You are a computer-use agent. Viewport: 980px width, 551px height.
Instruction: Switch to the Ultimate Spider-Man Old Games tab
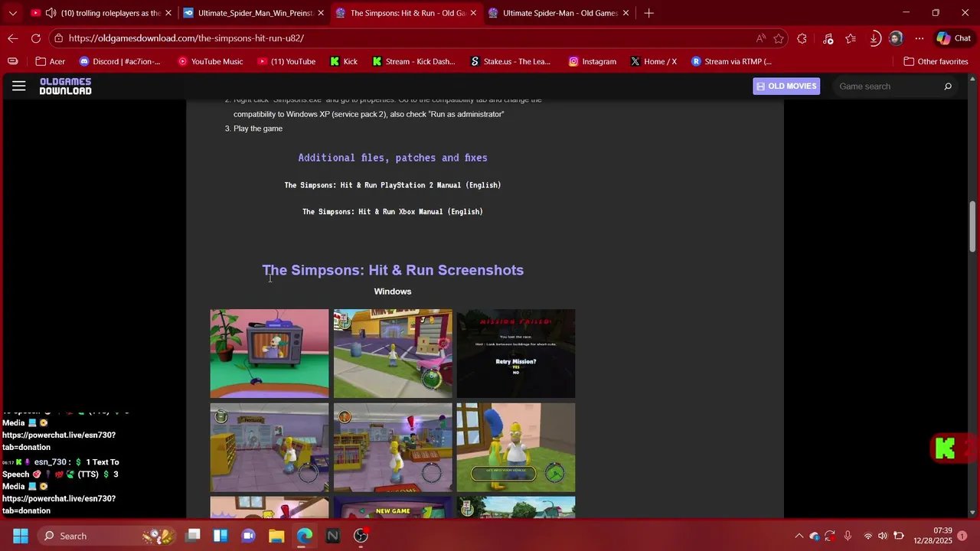(x=559, y=13)
